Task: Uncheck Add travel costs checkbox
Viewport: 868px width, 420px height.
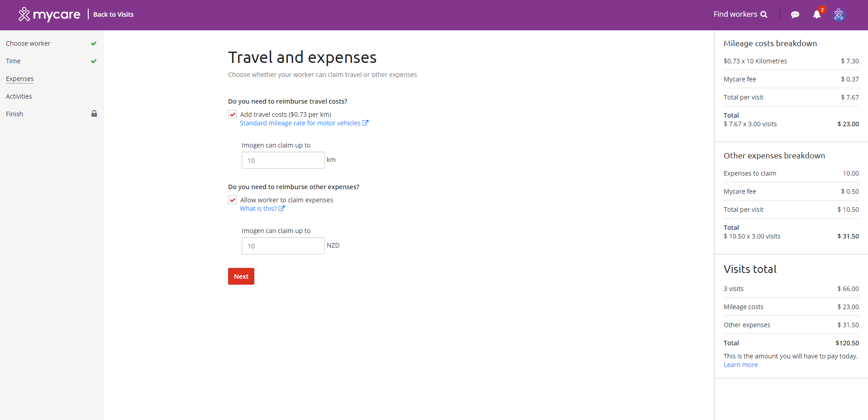Action: pyautogui.click(x=233, y=115)
